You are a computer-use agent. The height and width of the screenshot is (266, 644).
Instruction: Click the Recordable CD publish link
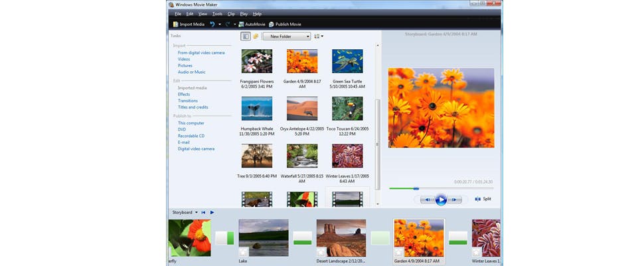191,136
